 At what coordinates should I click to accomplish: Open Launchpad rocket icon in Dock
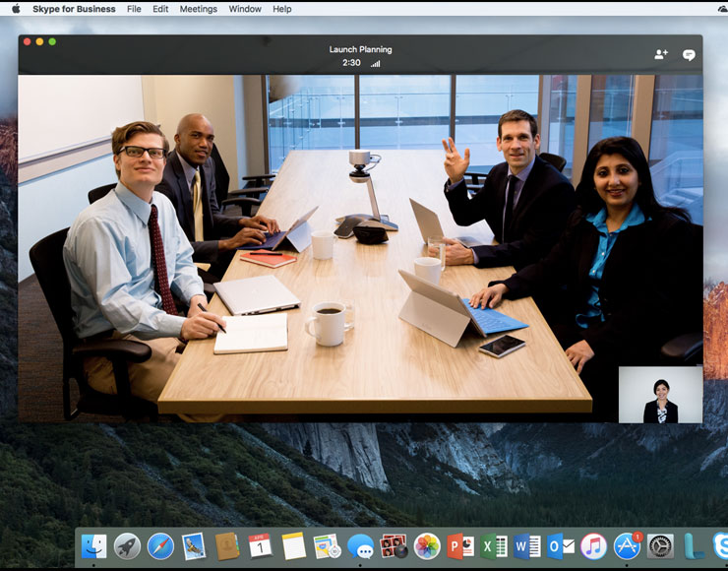click(x=127, y=546)
